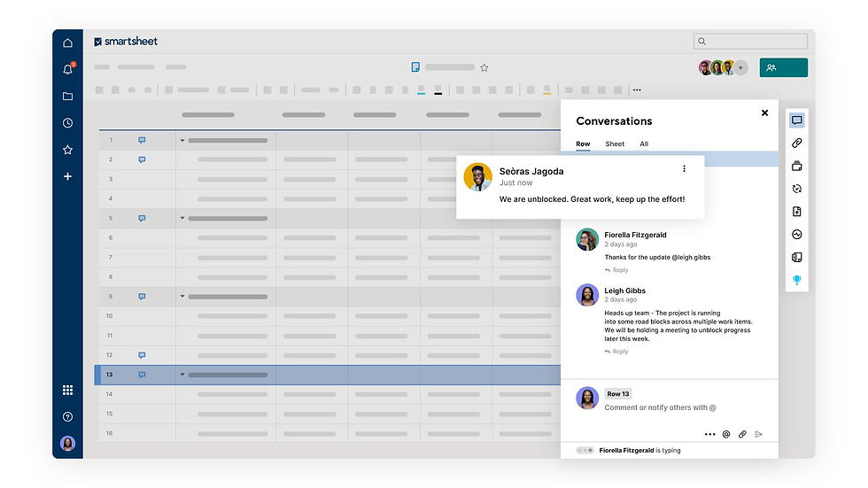The height and width of the screenshot is (488, 868).
Task: Open the Notifications bell icon
Action: coord(68,69)
